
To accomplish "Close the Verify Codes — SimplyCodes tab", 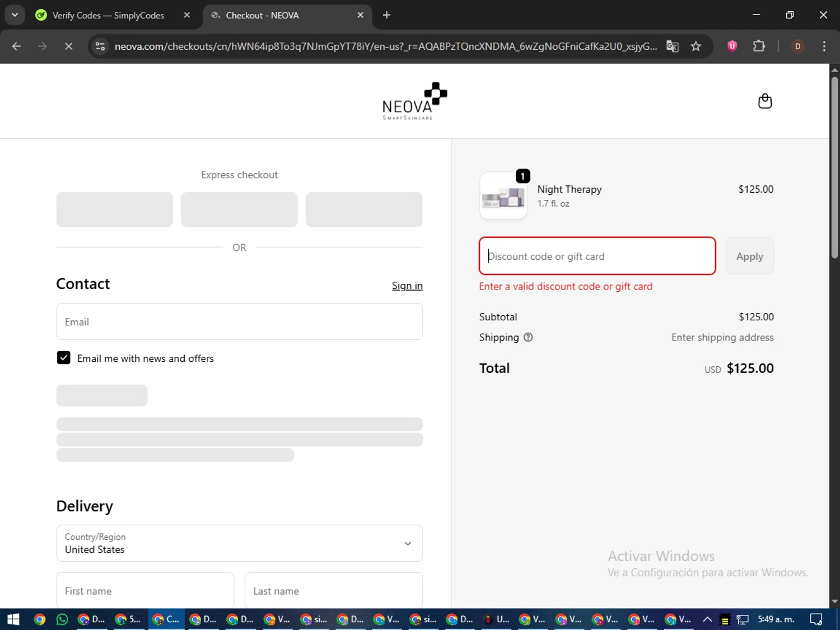I will pyautogui.click(x=187, y=15).
